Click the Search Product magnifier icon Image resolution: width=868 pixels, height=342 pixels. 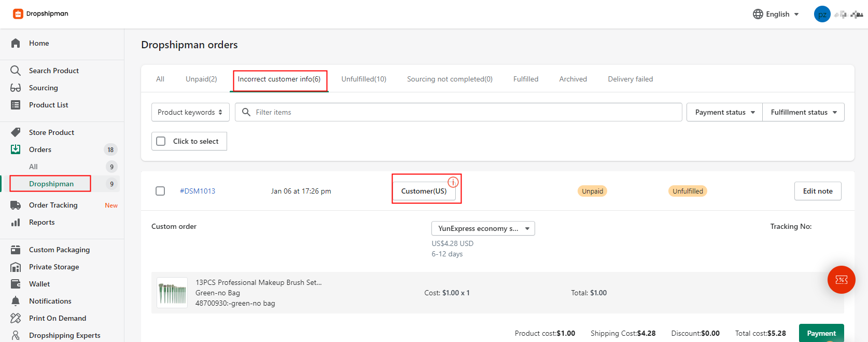pyautogui.click(x=16, y=71)
